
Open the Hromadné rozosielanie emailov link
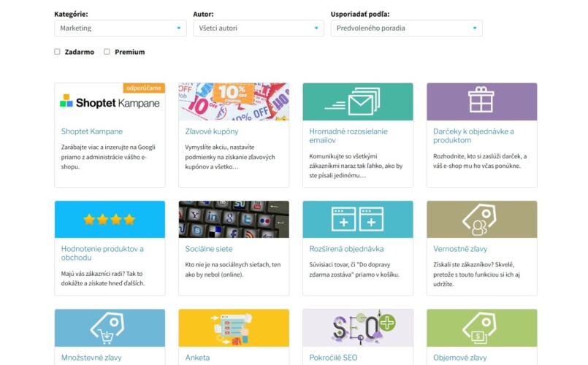click(348, 136)
